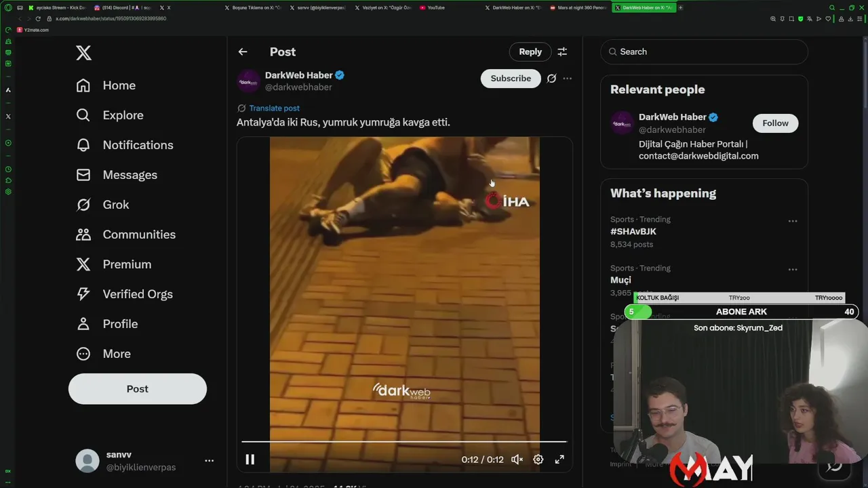868x488 pixels.
Task: Take a snapshot using the address bar icon
Action: pyautogui.click(x=791, y=18)
